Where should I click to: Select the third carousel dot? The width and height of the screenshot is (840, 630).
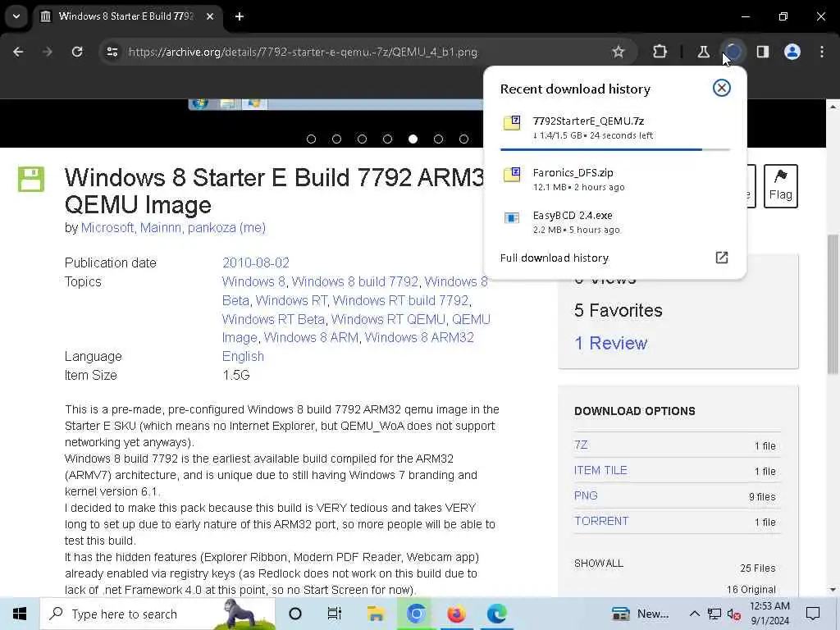tap(362, 139)
